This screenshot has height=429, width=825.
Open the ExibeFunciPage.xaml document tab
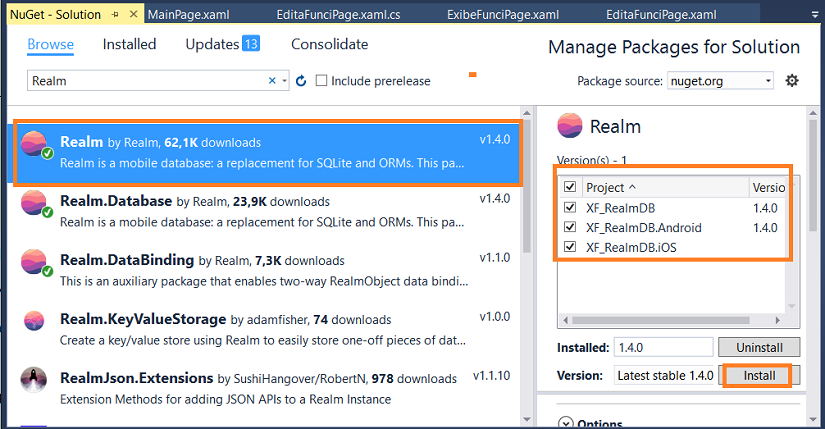tap(503, 15)
